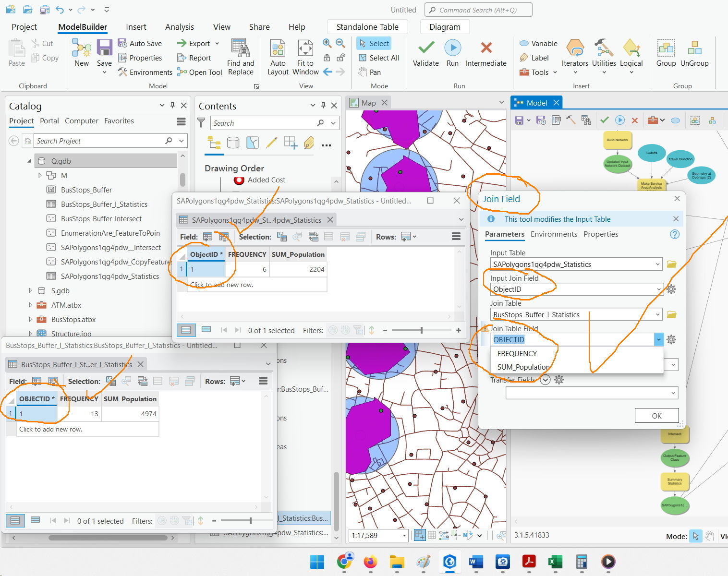Screen dimensions: 728x576
Task: Select FREQUENCY in Join Table Field dropdown
Action: tap(517, 353)
